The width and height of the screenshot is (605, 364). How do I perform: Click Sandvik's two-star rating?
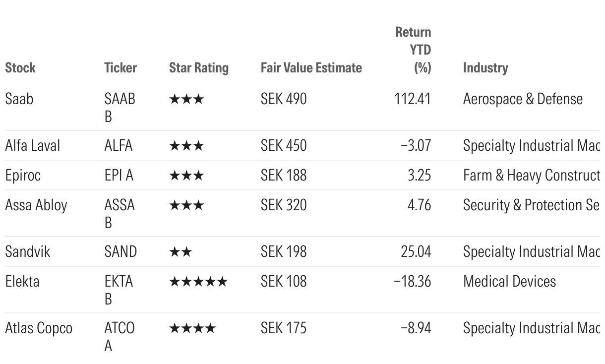[180, 252]
